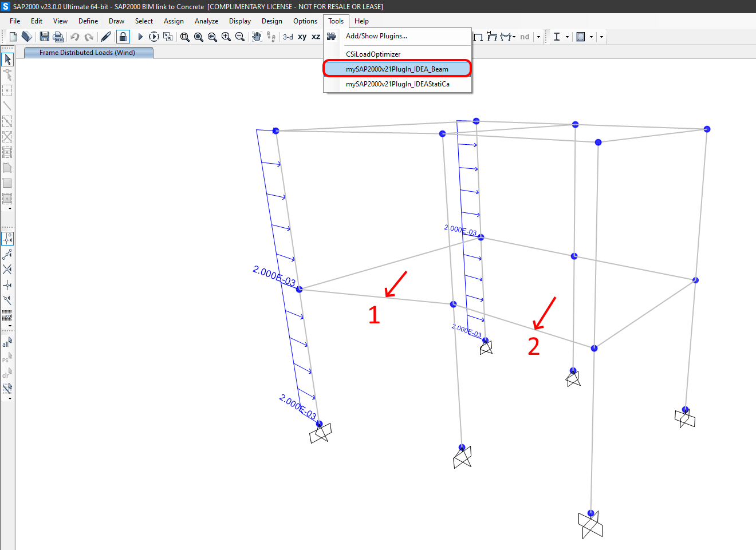This screenshot has height=550, width=756.
Task: Select the Rubber Band Zoom tool
Action: click(184, 37)
